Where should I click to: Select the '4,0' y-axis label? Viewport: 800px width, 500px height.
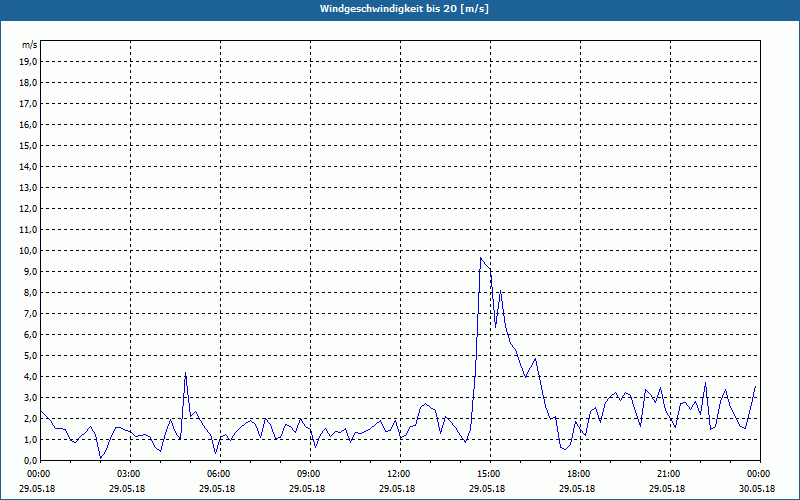coord(30,377)
